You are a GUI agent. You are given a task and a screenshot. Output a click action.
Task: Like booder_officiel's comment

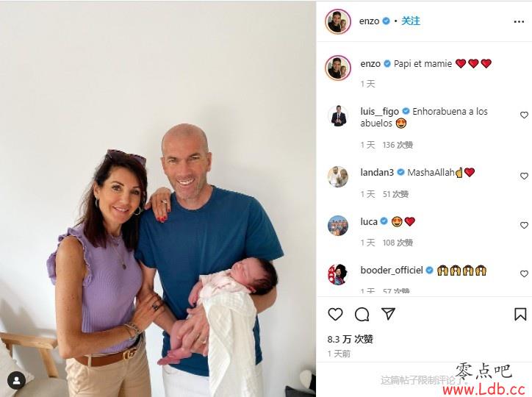coord(524,273)
